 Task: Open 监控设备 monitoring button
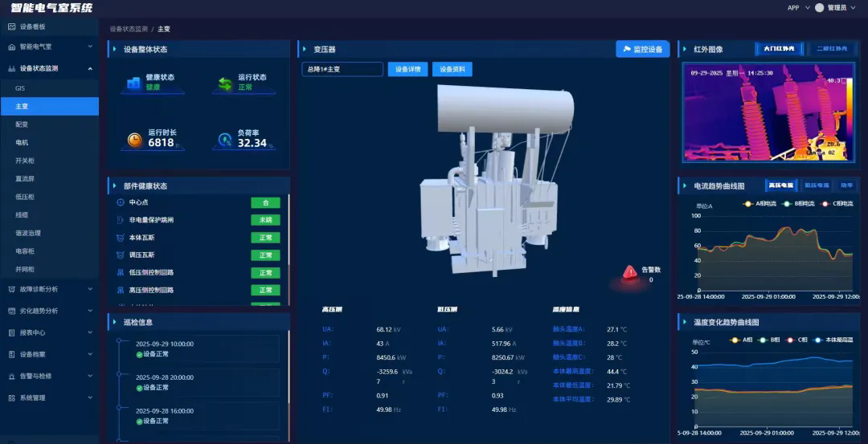pos(642,49)
